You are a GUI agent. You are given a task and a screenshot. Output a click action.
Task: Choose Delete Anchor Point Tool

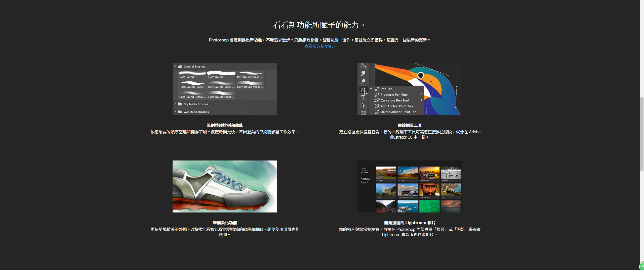pos(399,112)
